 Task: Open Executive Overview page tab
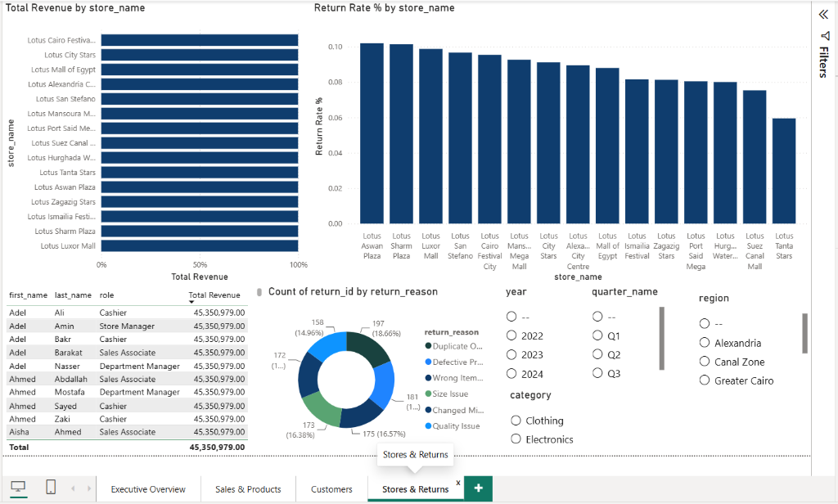pos(148,489)
